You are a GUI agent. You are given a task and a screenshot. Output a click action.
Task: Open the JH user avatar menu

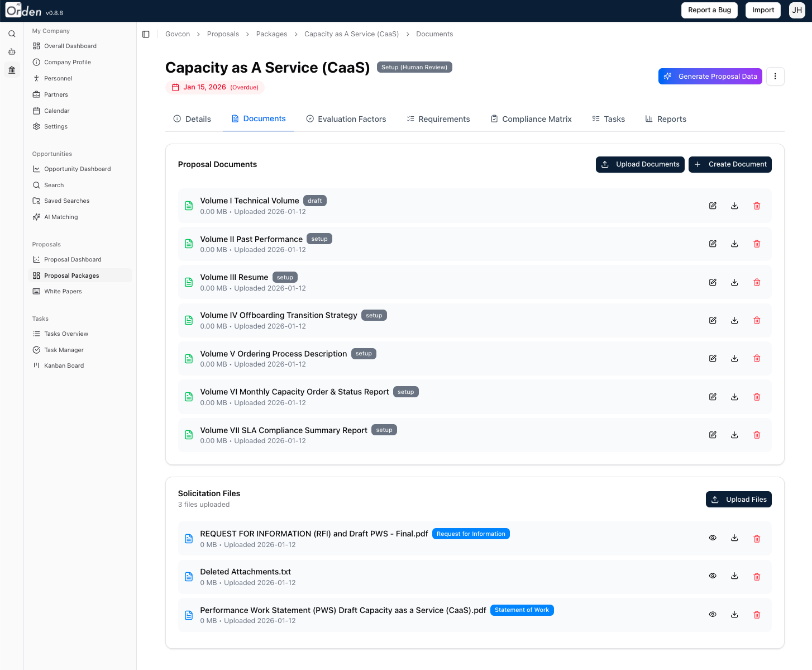[x=797, y=10]
